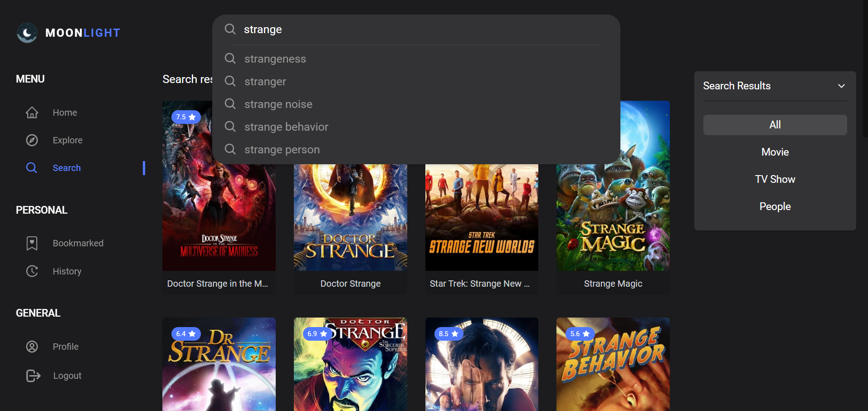Click the magnifier icon beside 'strangeness'
The height and width of the screenshot is (411, 868).
pyautogui.click(x=230, y=59)
